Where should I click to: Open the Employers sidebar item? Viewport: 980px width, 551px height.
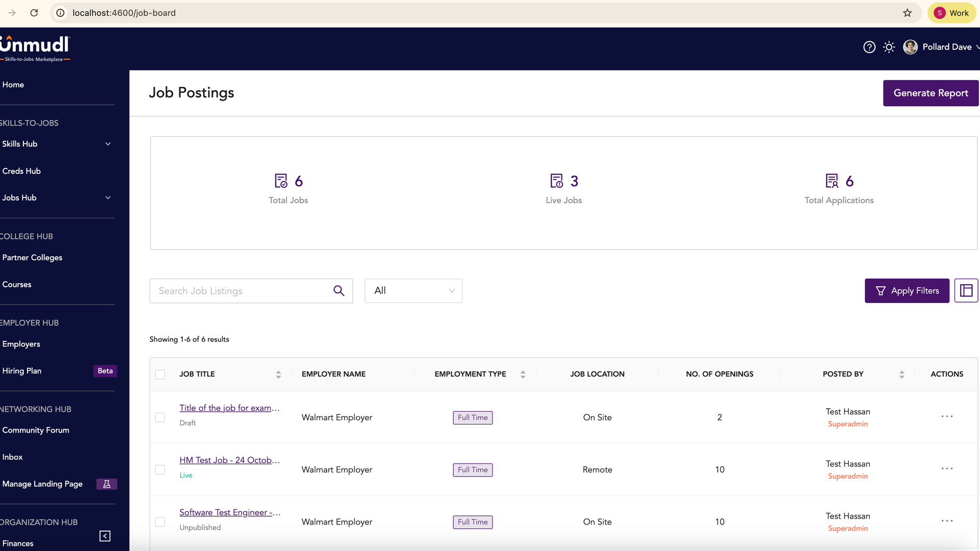click(21, 344)
